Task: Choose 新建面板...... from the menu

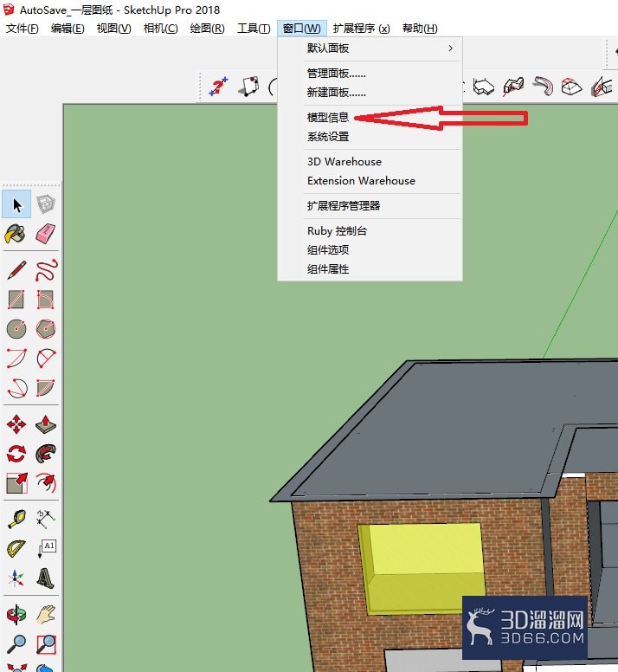Action: [370, 92]
